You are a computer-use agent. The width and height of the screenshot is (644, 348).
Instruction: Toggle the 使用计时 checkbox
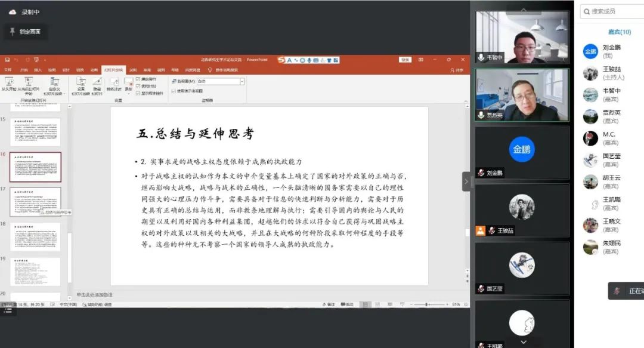[x=138, y=86]
